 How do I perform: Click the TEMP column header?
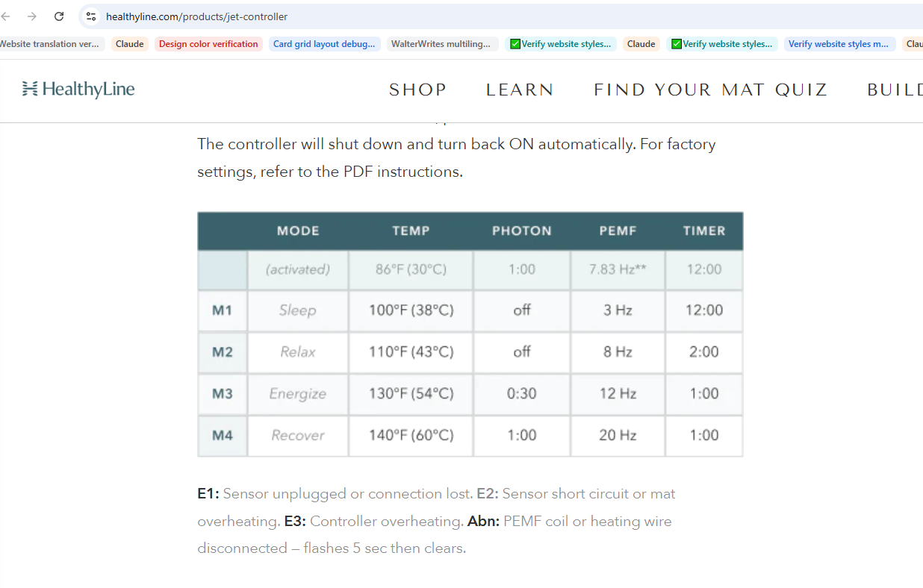pos(411,231)
